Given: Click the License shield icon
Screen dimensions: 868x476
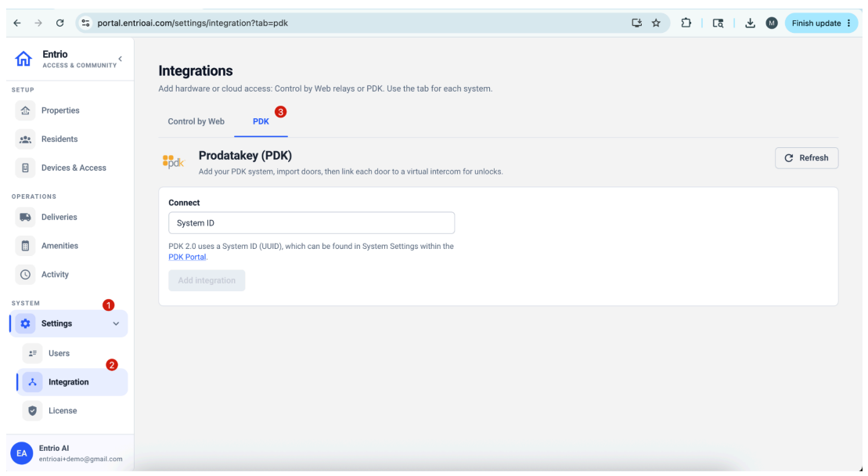Looking at the screenshot, I should pos(33,411).
